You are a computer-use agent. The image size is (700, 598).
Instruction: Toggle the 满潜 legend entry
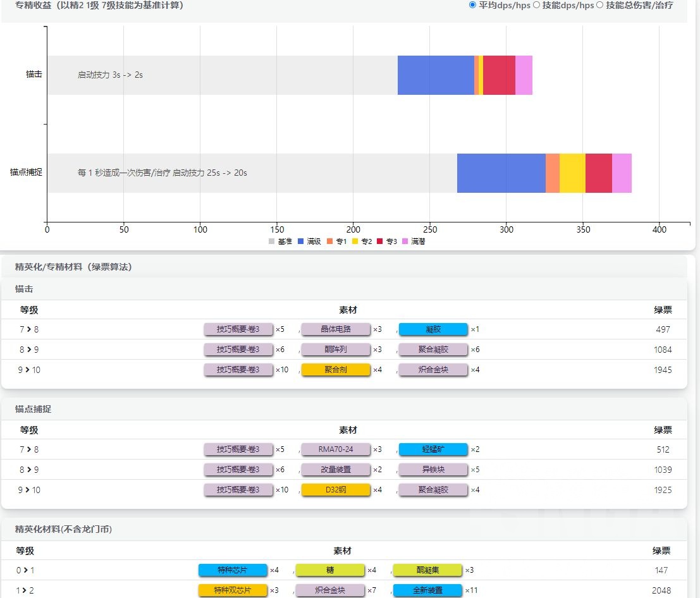coord(414,241)
